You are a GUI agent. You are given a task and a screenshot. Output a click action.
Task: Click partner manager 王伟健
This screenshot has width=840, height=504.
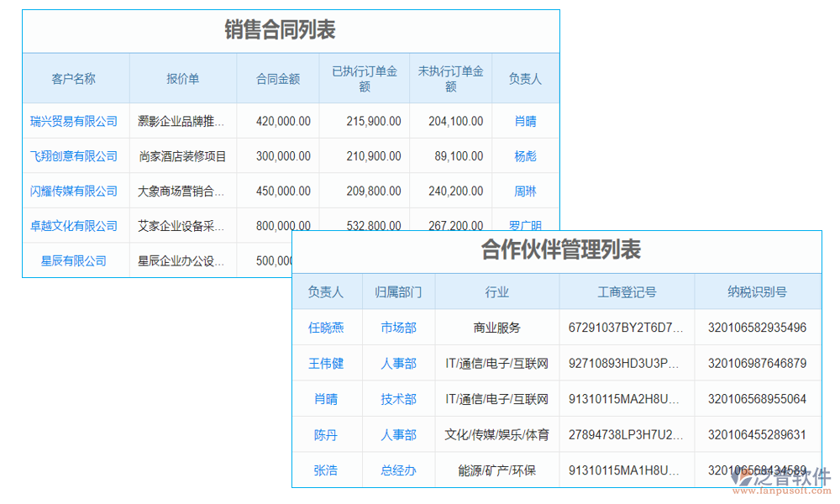(x=327, y=363)
